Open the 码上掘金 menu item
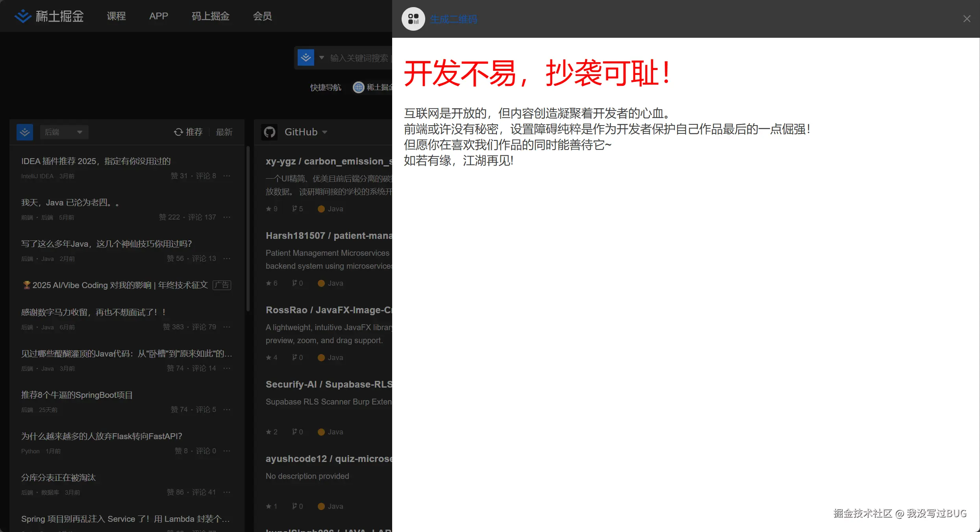980x532 pixels. point(210,16)
